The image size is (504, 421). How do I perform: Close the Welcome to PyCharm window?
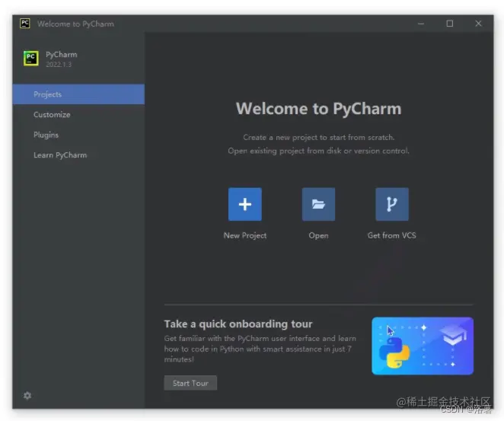tap(478, 24)
